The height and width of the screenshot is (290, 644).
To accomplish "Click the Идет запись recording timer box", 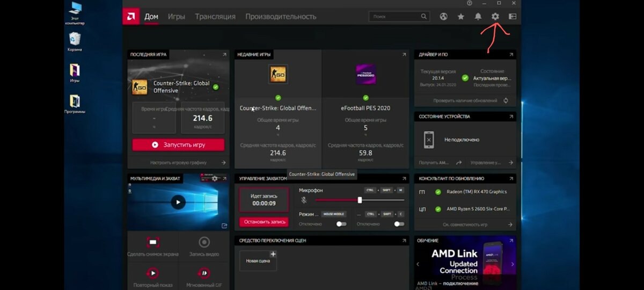I will pos(264,200).
